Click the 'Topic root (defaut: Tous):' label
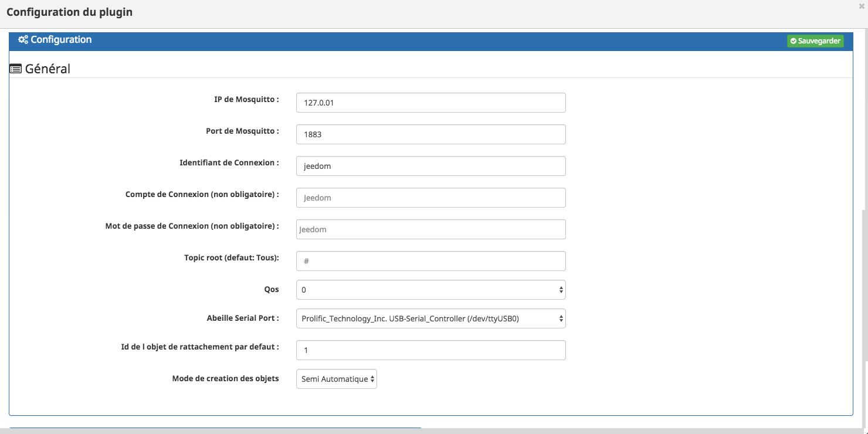Viewport: 868px width, 434px height. tap(232, 257)
